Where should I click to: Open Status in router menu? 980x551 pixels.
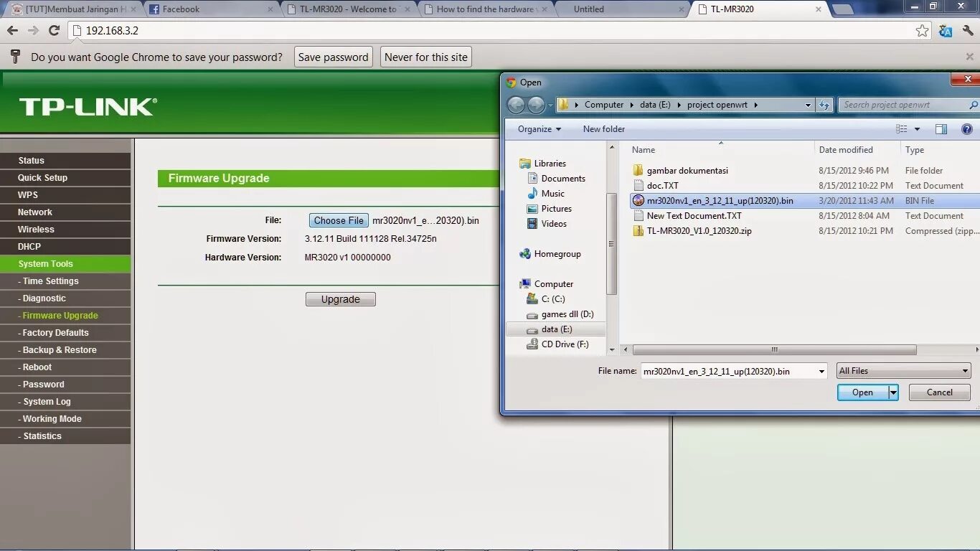coord(65,161)
